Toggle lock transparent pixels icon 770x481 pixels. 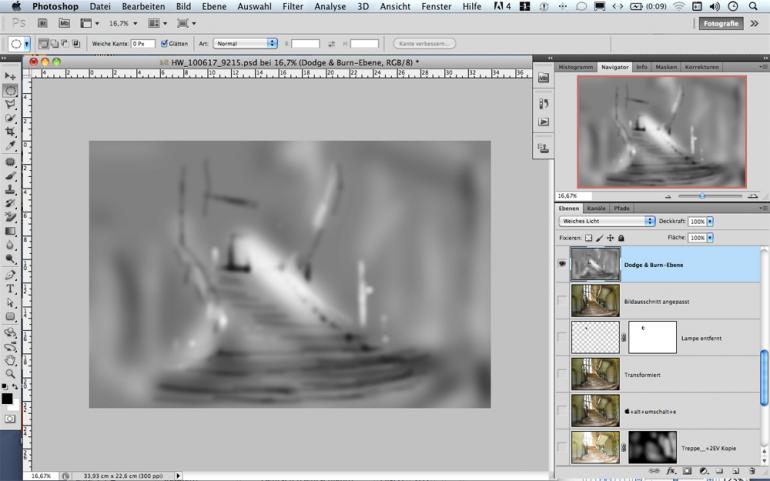(588, 238)
